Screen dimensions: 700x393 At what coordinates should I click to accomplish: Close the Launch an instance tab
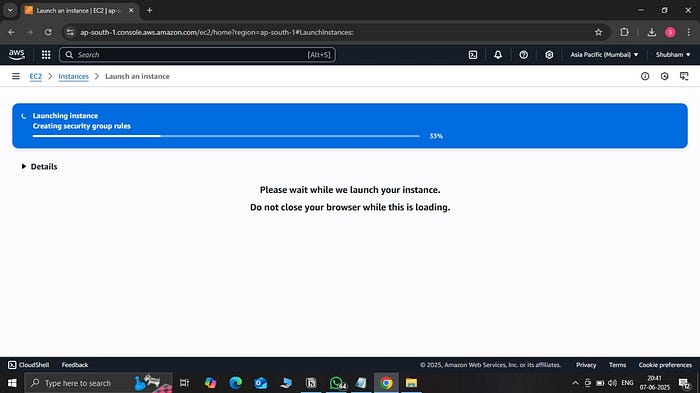pos(131,10)
